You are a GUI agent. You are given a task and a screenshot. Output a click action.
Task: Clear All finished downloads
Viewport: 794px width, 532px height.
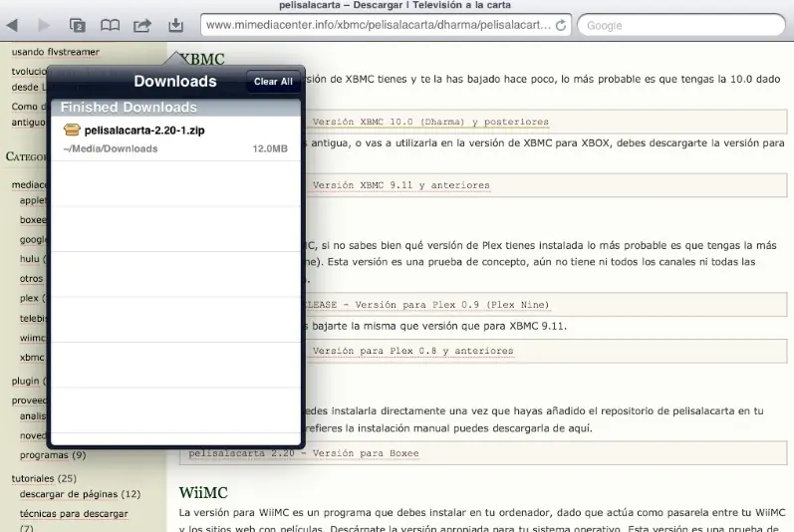coord(273,82)
